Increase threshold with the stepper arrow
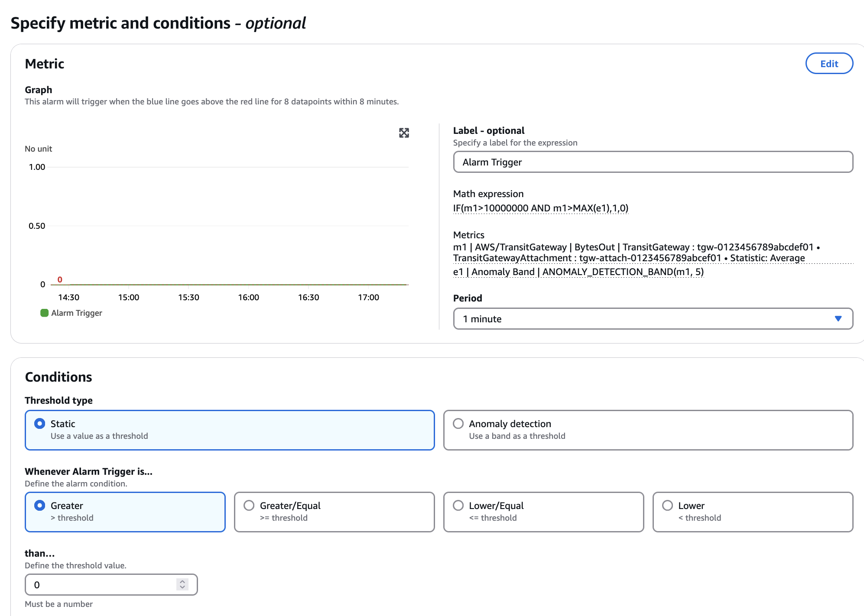This screenshot has width=864, height=616. click(x=182, y=582)
